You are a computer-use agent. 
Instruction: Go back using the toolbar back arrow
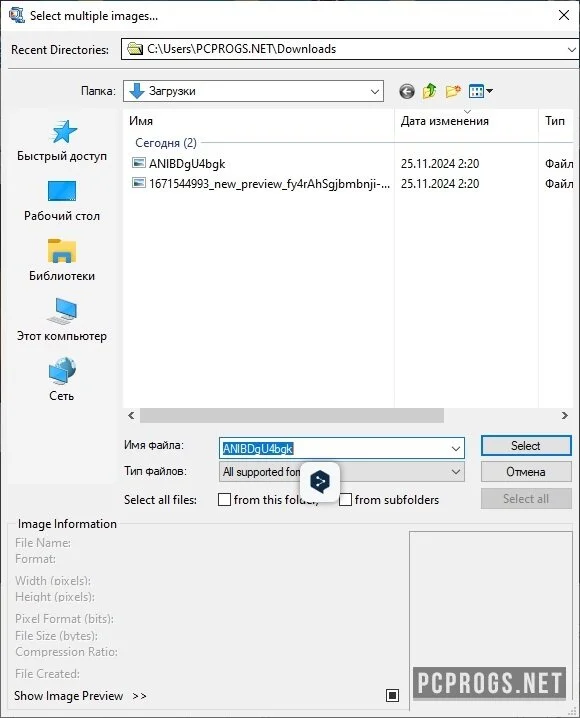(407, 92)
